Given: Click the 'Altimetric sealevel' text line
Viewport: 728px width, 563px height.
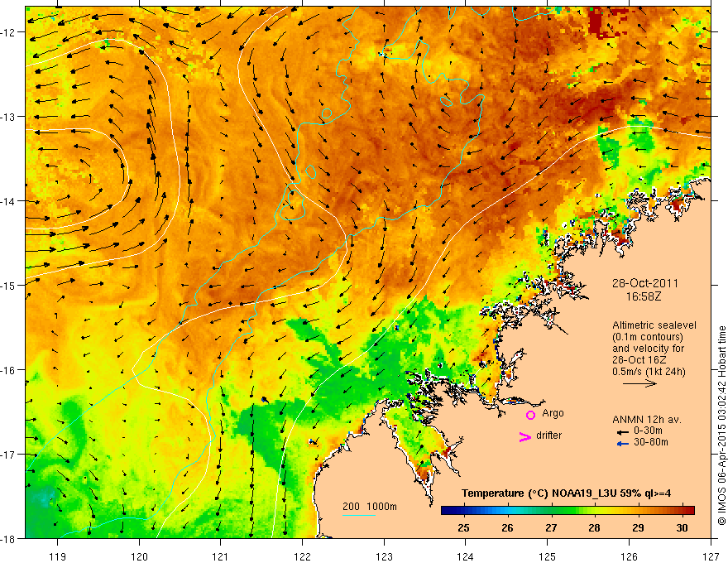Looking at the screenshot, I should tap(654, 325).
